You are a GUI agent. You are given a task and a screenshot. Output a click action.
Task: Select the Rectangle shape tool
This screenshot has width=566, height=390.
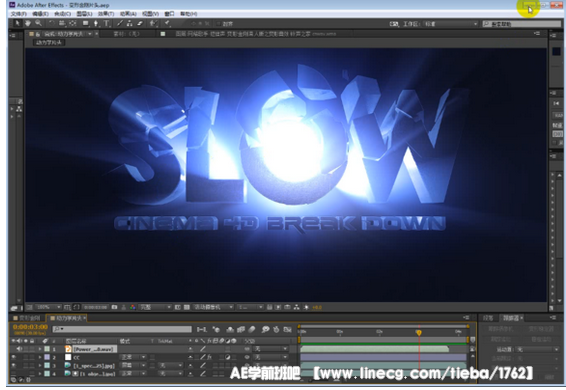86,23
